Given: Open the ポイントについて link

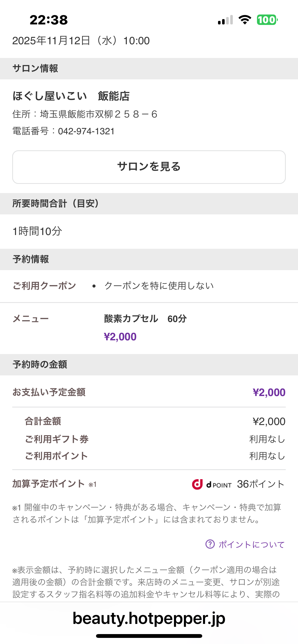Looking at the screenshot, I should point(251,544).
